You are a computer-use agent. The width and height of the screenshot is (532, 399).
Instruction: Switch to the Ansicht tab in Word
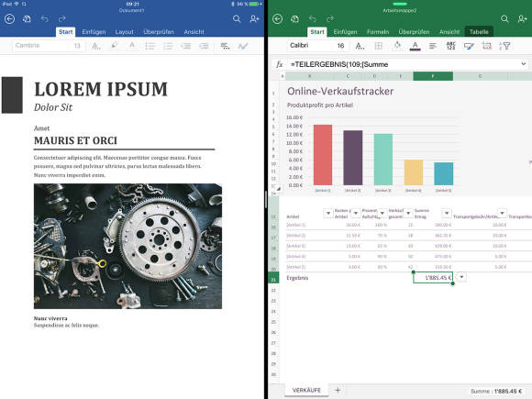(x=194, y=32)
